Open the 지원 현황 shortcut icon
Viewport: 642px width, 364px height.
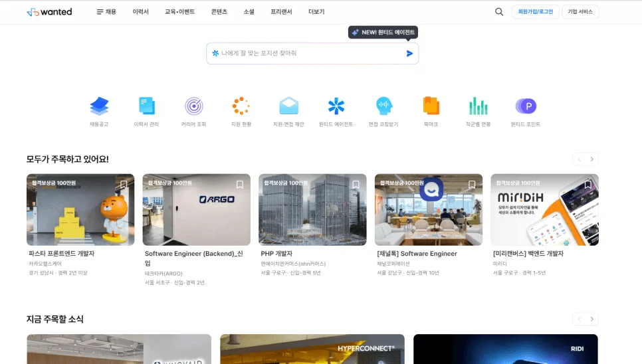pos(241,106)
